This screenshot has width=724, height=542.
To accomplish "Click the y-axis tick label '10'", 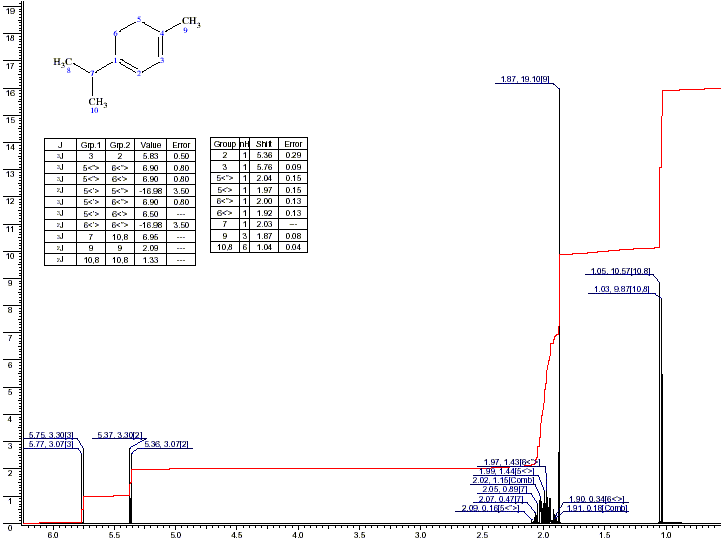I will pos(11,256).
